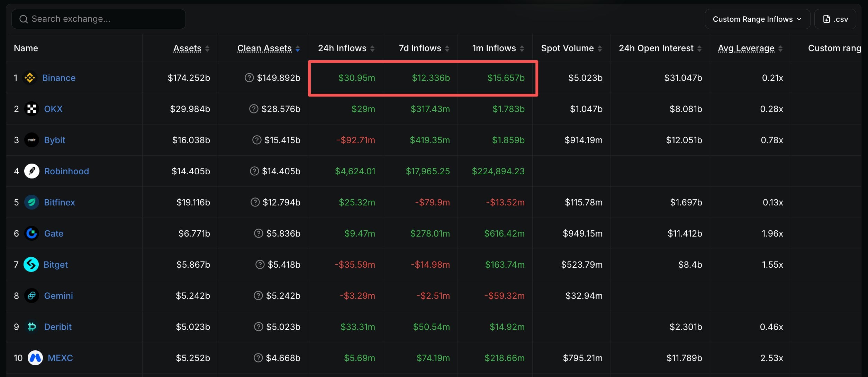Open the Bitfinex exchange page
This screenshot has height=377, width=868.
[x=60, y=202]
